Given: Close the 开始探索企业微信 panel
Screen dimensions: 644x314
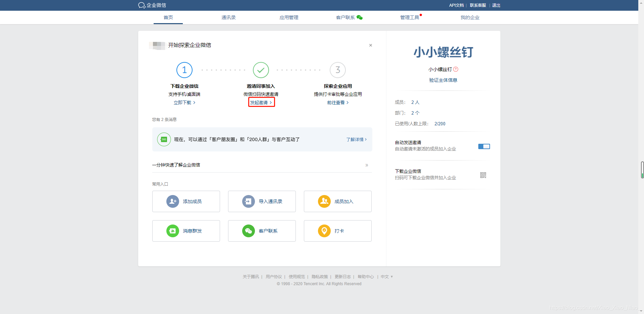Looking at the screenshot, I should [371, 45].
